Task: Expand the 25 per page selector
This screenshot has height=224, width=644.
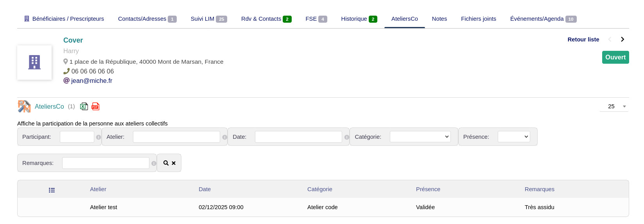Action: (614, 106)
